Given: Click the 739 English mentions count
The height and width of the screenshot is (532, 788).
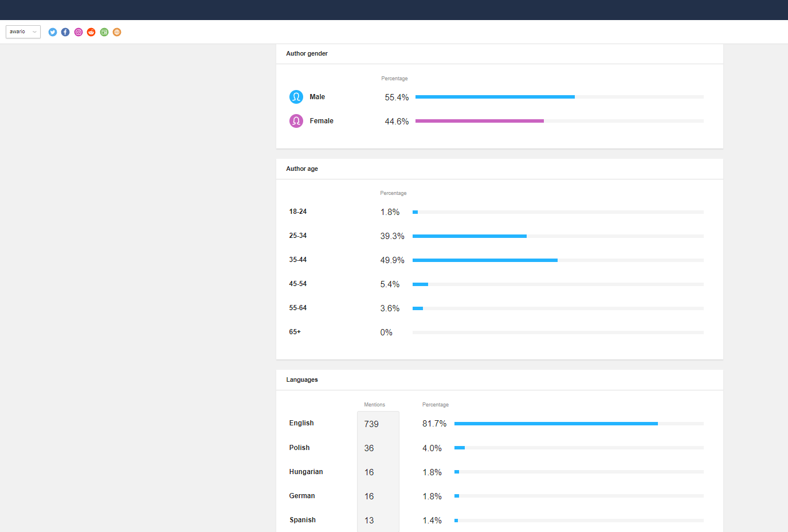Looking at the screenshot, I should point(371,424).
